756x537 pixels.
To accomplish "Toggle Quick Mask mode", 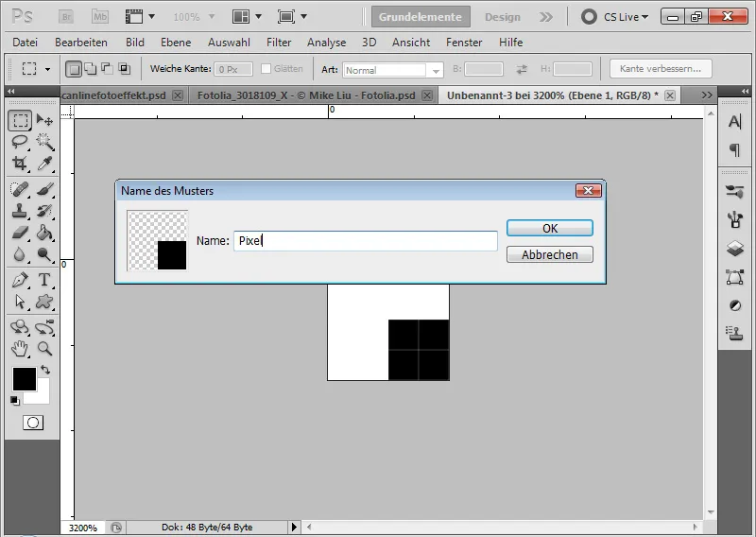I will click(x=33, y=423).
